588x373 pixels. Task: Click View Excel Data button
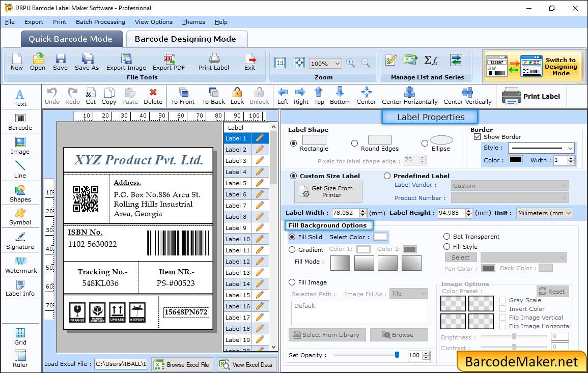pyautogui.click(x=246, y=364)
